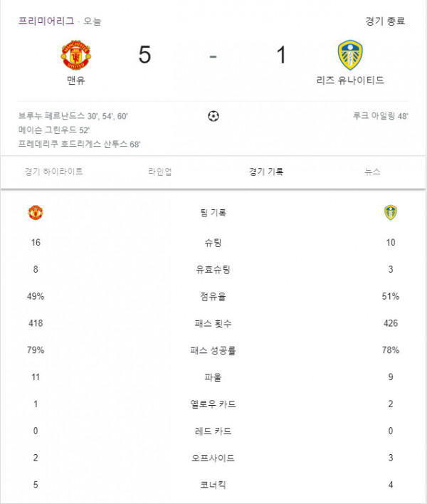The image size is (427, 504).
Task: Click the 점유율 possession stat row label
Action: (x=213, y=296)
